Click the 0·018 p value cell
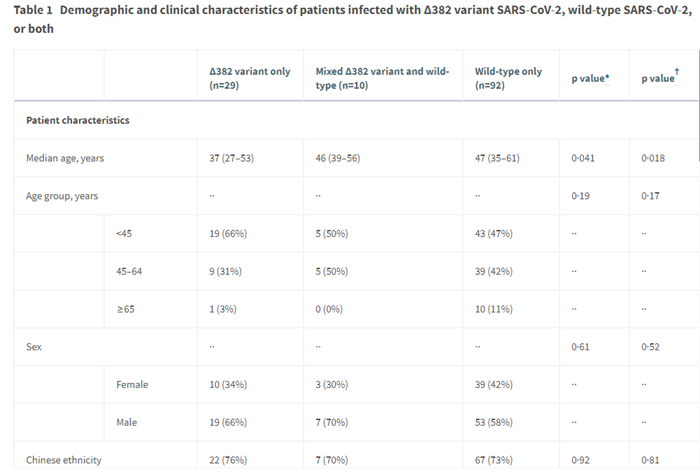 pyautogui.click(x=652, y=158)
